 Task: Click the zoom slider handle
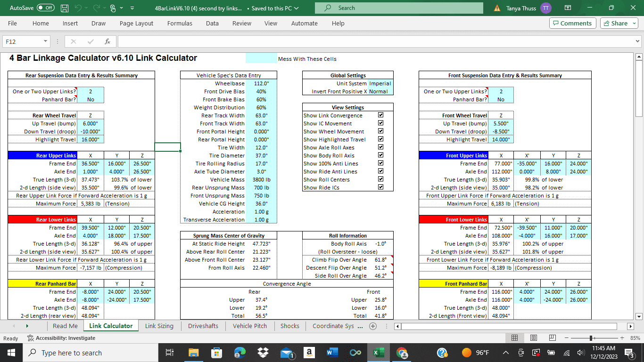tap(591, 338)
